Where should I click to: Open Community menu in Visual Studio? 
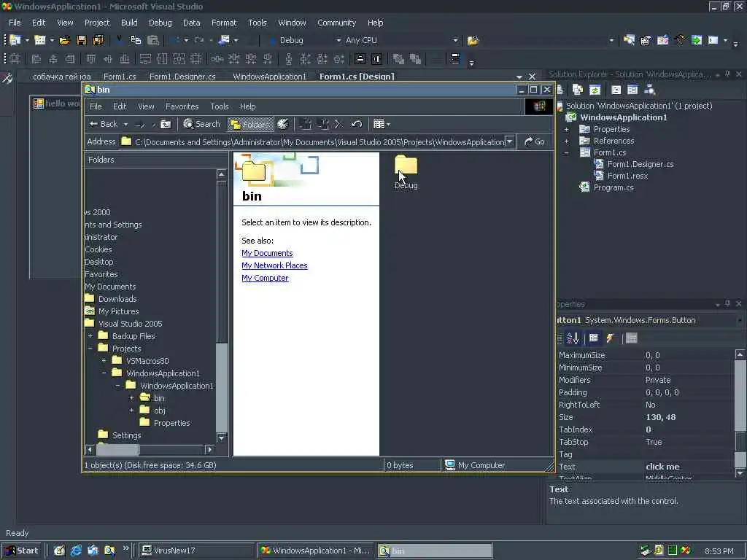pyautogui.click(x=336, y=23)
